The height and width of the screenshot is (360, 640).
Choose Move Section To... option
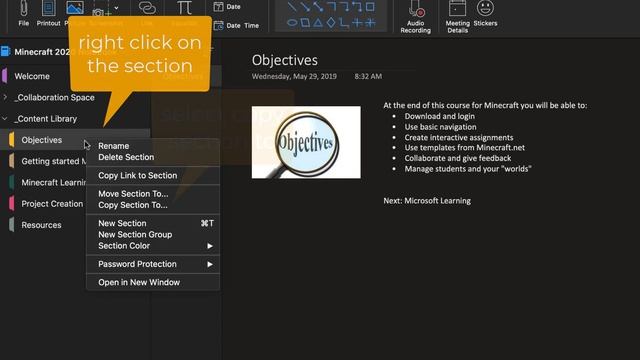tap(133, 194)
